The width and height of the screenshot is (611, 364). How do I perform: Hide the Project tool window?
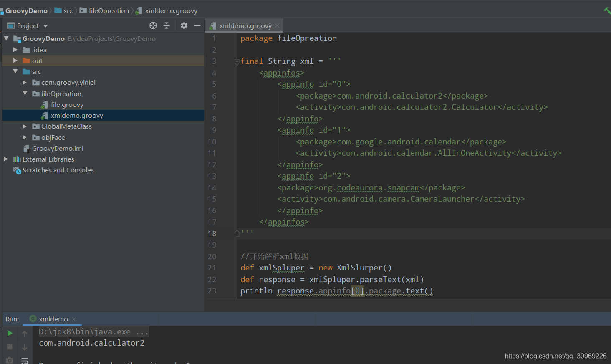point(197,25)
